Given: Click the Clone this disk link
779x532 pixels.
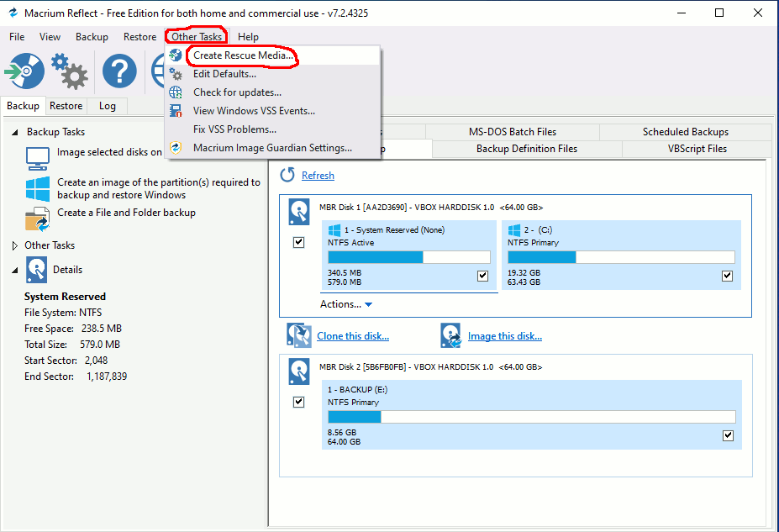Looking at the screenshot, I should 353,336.
